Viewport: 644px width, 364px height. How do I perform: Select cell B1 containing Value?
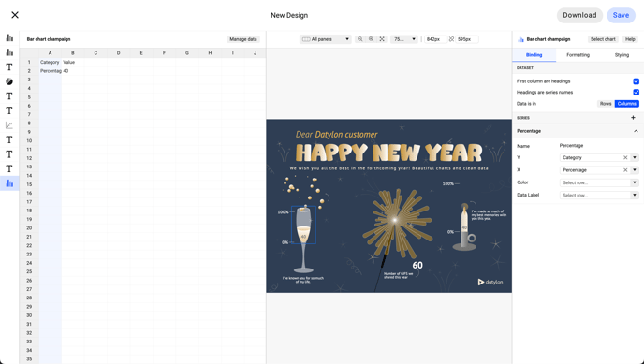[x=73, y=62]
